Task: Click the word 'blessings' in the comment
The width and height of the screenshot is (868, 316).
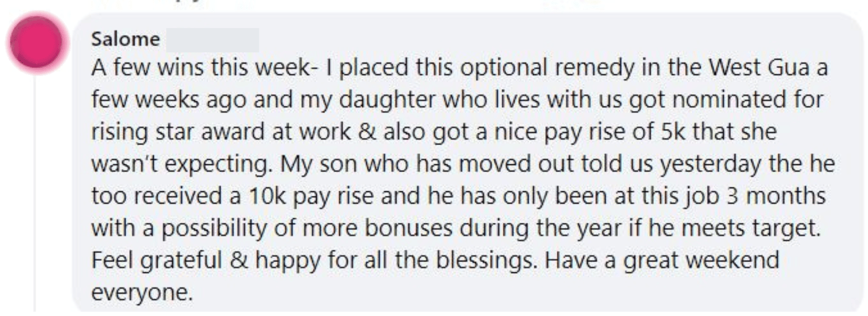Action: [x=486, y=261]
